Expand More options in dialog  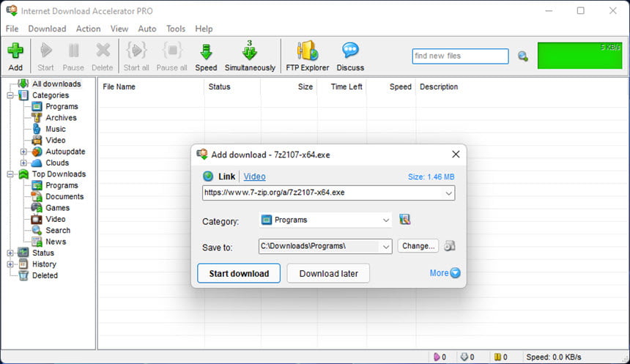click(x=445, y=273)
